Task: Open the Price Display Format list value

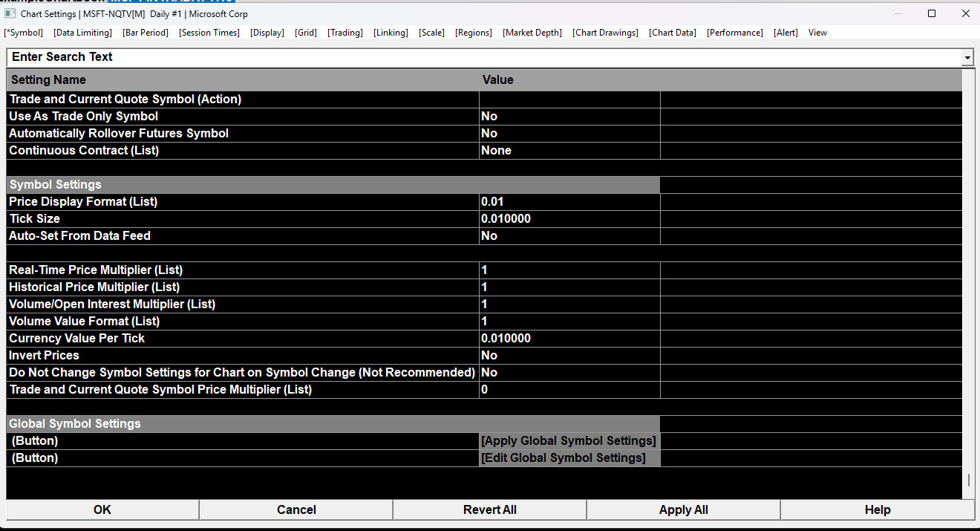Action: 569,202
